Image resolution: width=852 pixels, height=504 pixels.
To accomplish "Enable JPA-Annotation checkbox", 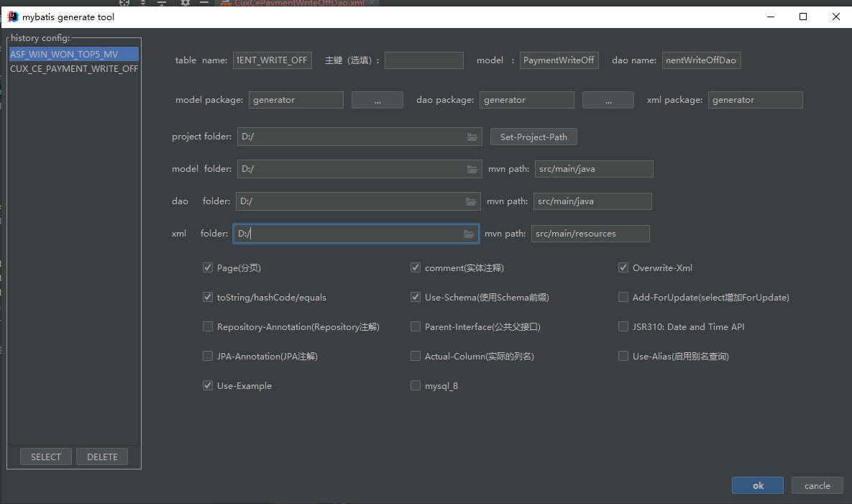I will click(x=208, y=357).
